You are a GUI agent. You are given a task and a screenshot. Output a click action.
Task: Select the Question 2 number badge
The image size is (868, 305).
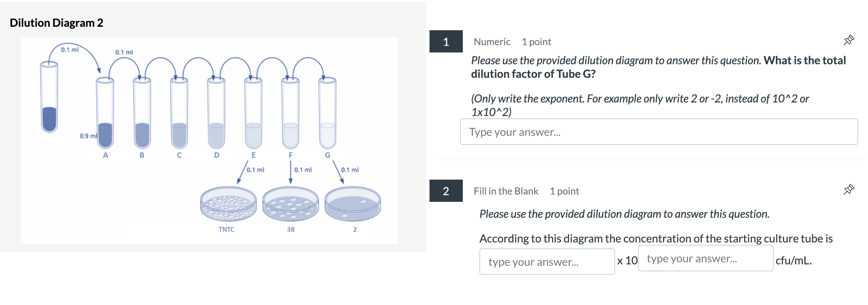tap(446, 191)
